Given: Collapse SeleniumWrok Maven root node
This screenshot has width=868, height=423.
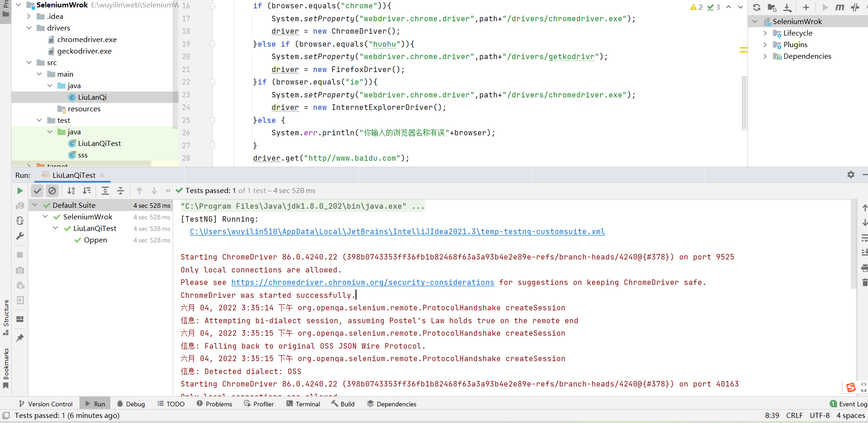Looking at the screenshot, I should 755,22.
